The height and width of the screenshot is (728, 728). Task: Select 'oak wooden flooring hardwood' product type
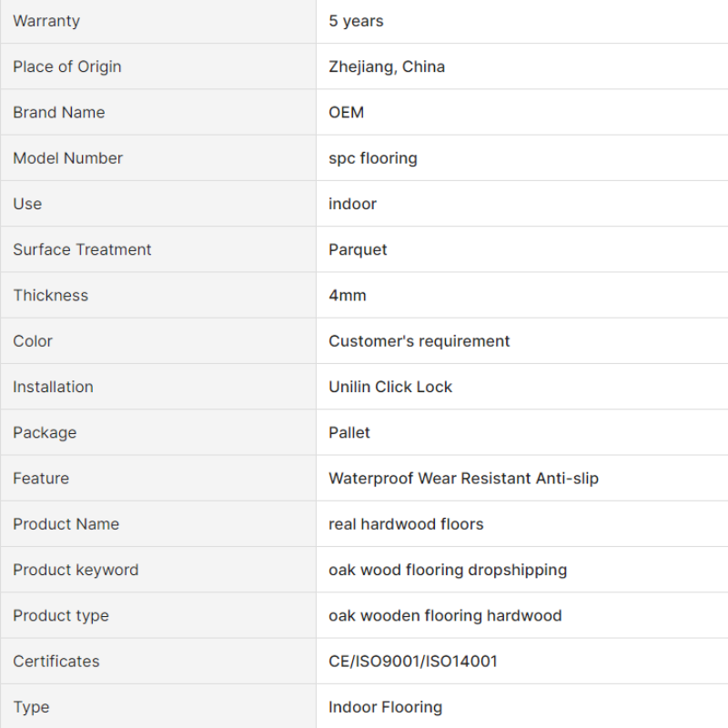[445, 616]
